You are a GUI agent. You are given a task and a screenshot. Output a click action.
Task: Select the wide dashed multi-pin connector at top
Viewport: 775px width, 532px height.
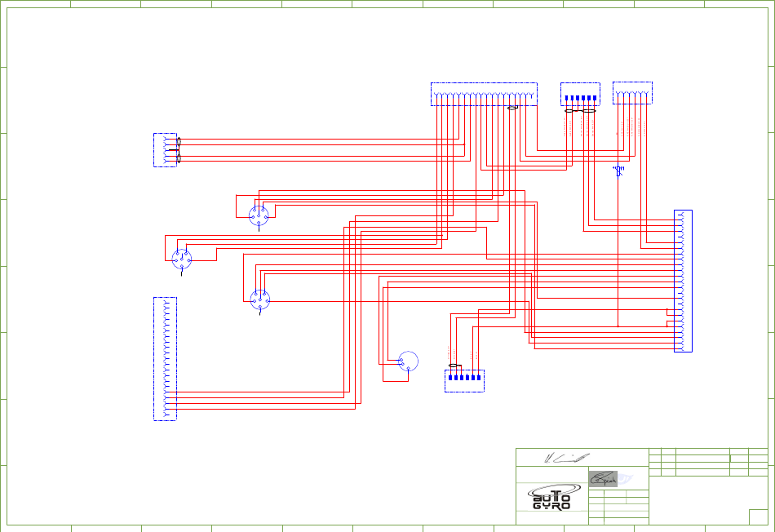click(484, 94)
